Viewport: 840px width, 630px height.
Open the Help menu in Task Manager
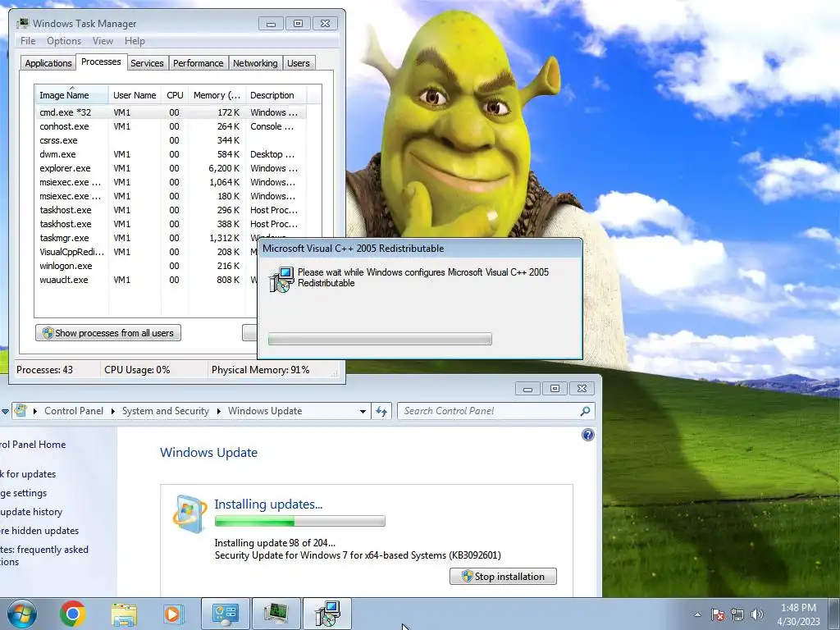(x=135, y=41)
